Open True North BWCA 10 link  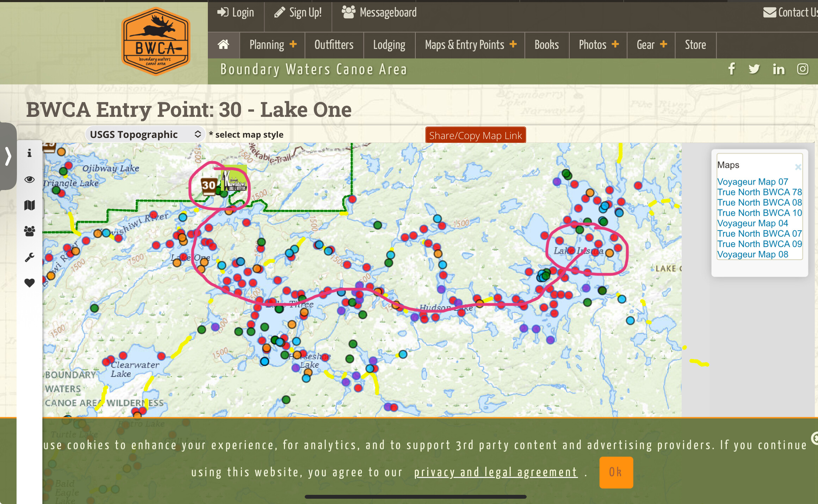(760, 213)
